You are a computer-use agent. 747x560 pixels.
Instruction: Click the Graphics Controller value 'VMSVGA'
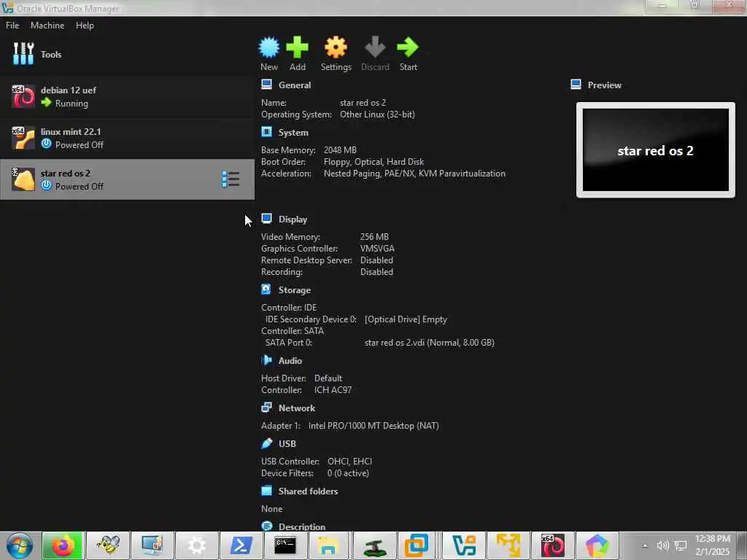[377, 249]
